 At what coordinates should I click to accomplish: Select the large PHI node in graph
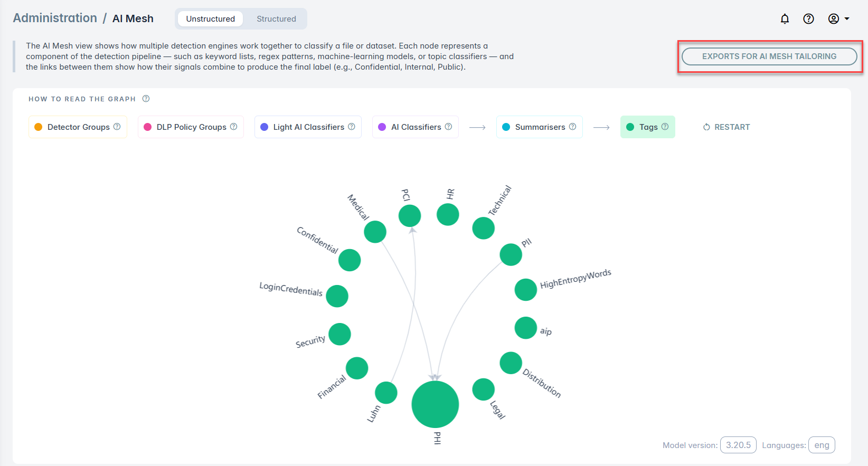(435, 404)
